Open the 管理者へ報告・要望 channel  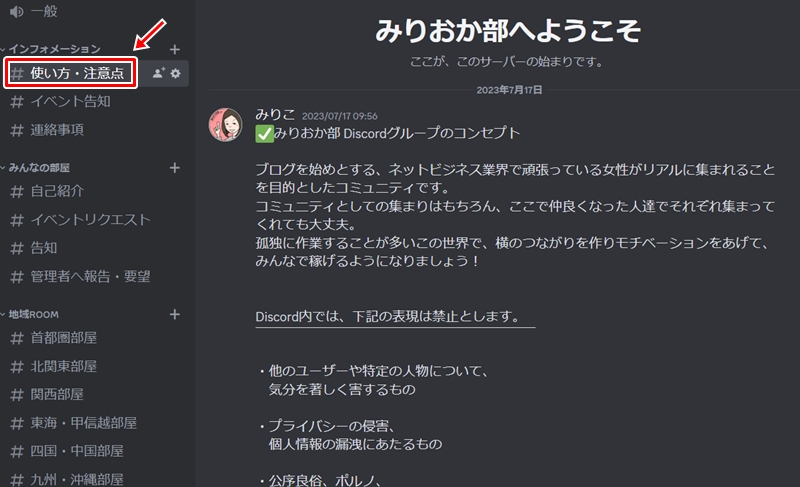tap(90, 277)
